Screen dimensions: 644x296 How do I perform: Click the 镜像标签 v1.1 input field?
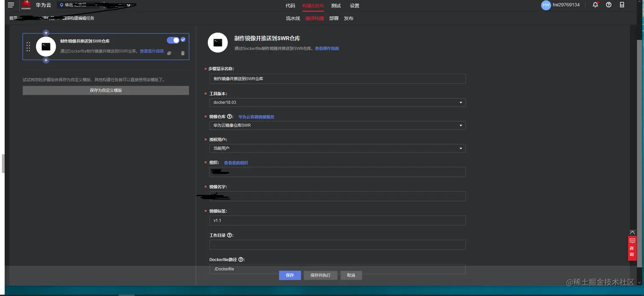click(x=337, y=220)
